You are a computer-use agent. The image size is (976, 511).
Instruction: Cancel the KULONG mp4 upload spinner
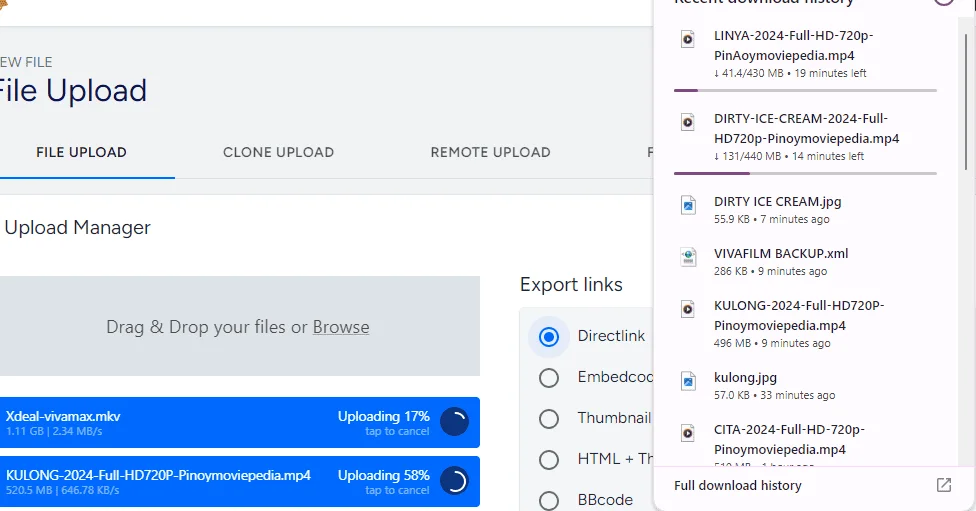455,481
